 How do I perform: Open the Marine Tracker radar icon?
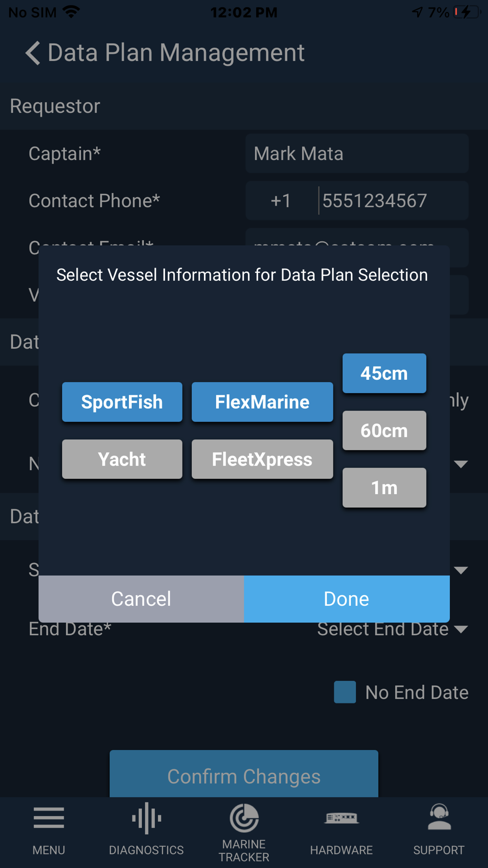click(x=244, y=818)
